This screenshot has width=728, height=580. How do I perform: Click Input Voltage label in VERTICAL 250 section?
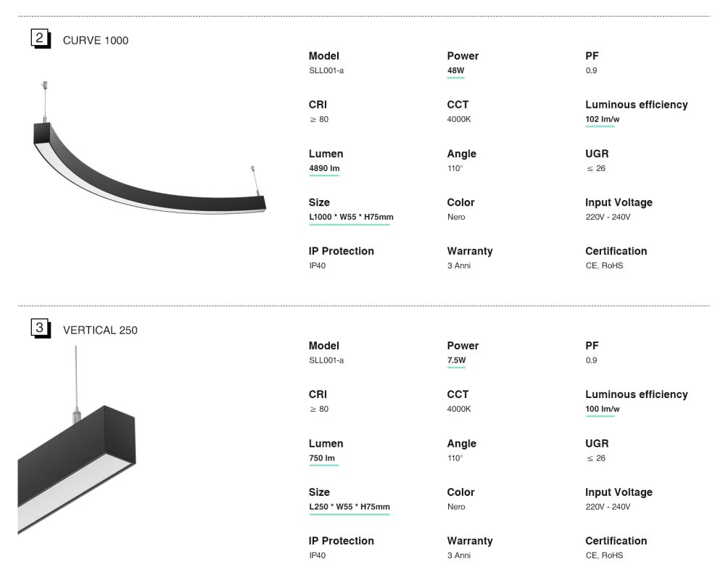[x=619, y=492]
